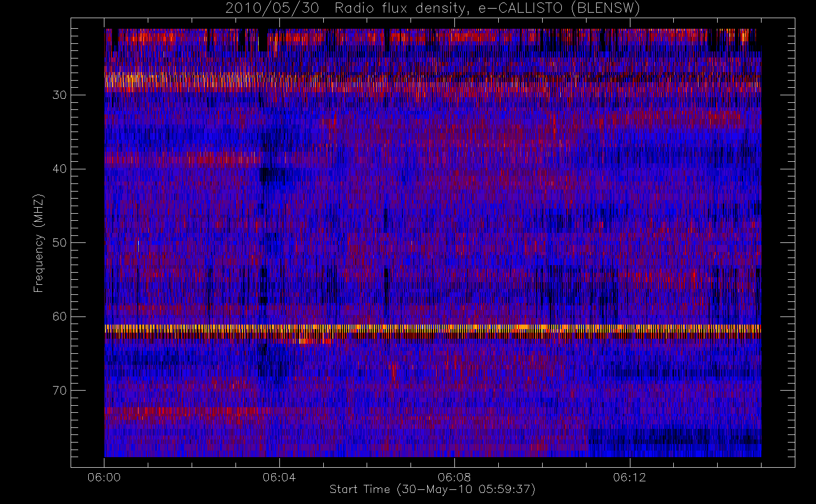Click the 50 MHz frequency tick label
This screenshot has height=504, width=816.
point(60,243)
